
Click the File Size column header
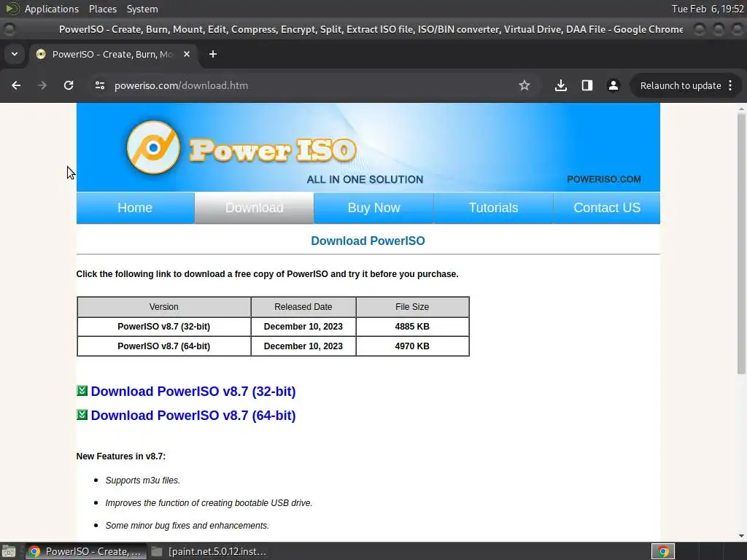coord(412,307)
